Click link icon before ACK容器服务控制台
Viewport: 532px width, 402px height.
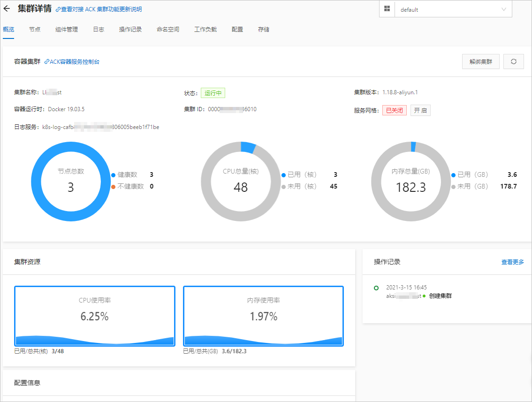pyautogui.click(x=47, y=62)
